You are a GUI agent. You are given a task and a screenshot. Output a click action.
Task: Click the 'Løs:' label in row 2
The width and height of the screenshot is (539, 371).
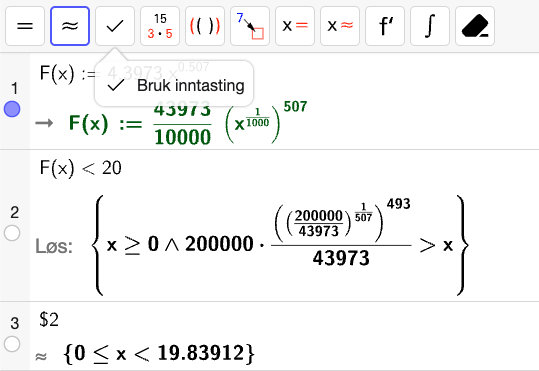pyautogui.click(x=54, y=247)
